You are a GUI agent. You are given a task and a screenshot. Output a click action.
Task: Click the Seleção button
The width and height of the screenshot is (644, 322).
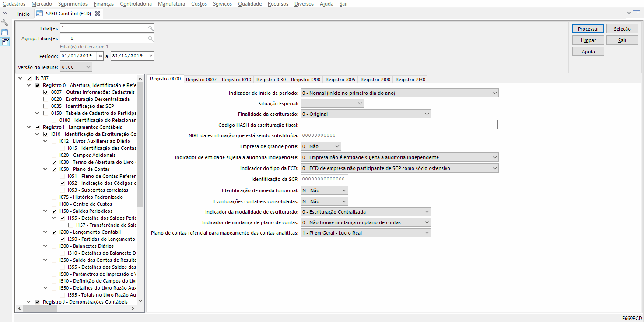pos(622,29)
